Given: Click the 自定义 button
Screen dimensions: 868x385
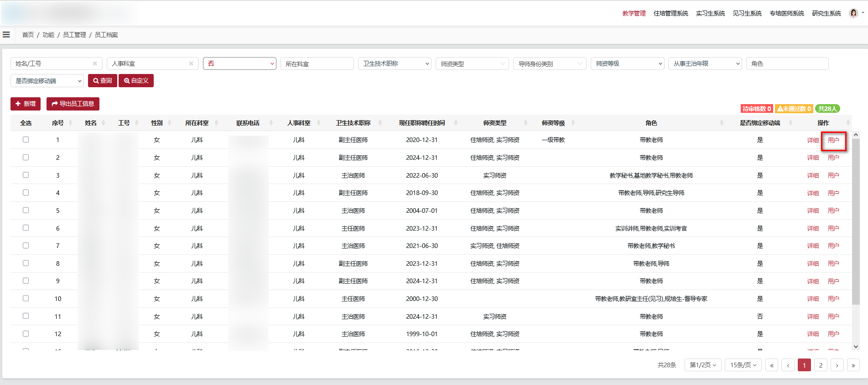Looking at the screenshot, I should click(x=136, y=80).
